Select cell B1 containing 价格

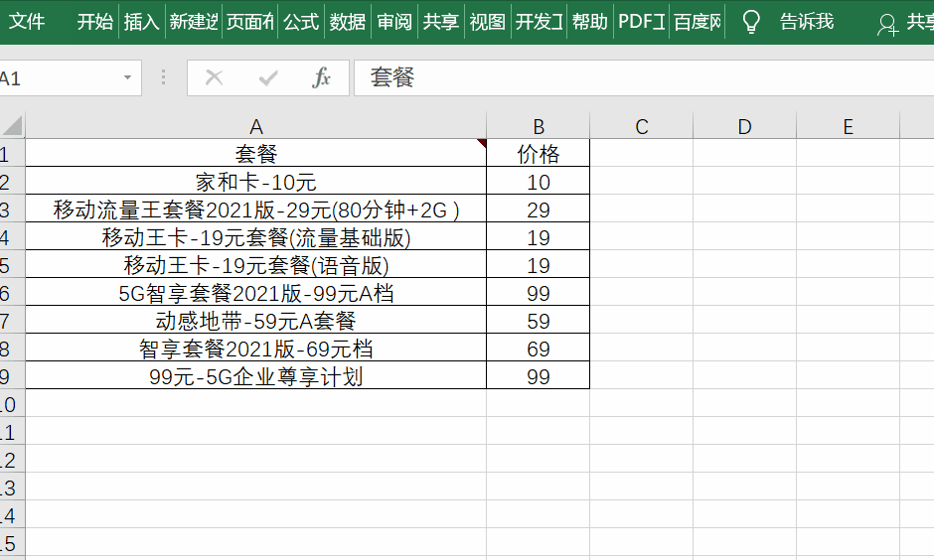tap(539, 154)
